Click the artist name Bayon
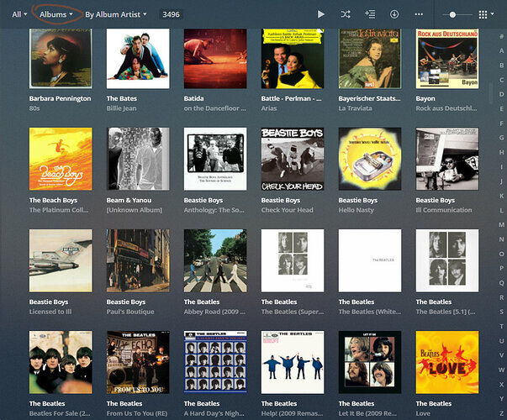The height and width of the screenshot is (420, 507). pos(425,98)
